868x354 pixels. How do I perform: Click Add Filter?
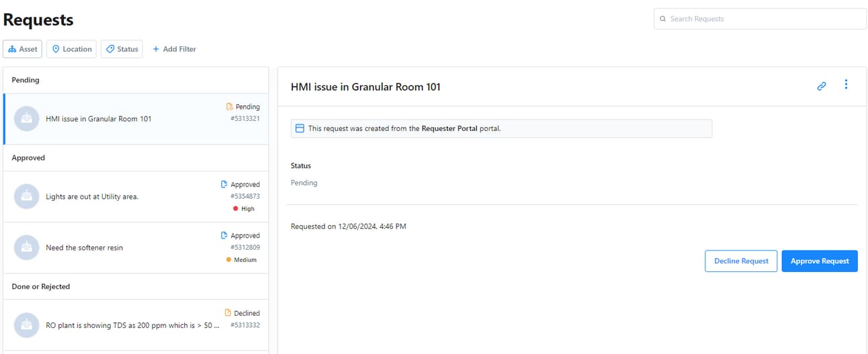click(x=174, y=49)
